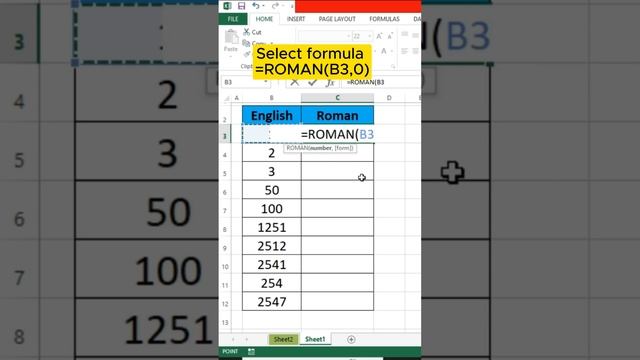Apply font color with the A button
This screenshot has height=360, width=640.
pyautogui.click(x=384, y=51)
